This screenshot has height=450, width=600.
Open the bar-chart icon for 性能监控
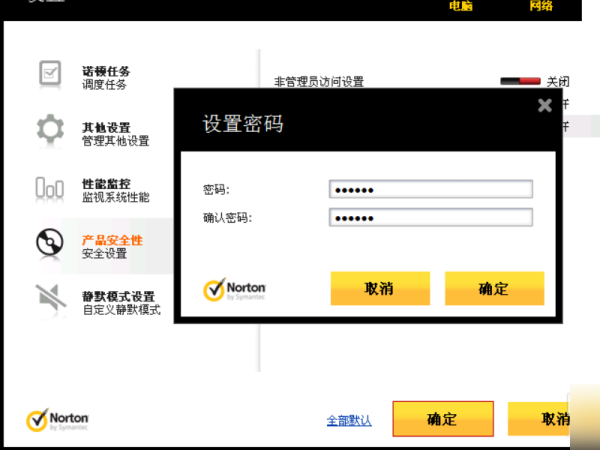(50, 188)
